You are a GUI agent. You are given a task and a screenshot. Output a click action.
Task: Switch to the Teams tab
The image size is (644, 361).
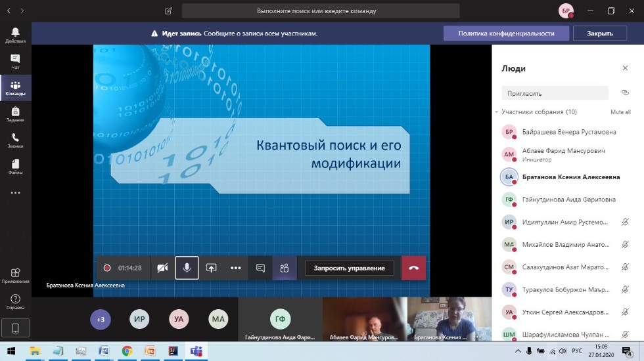(x=15, y=88)
